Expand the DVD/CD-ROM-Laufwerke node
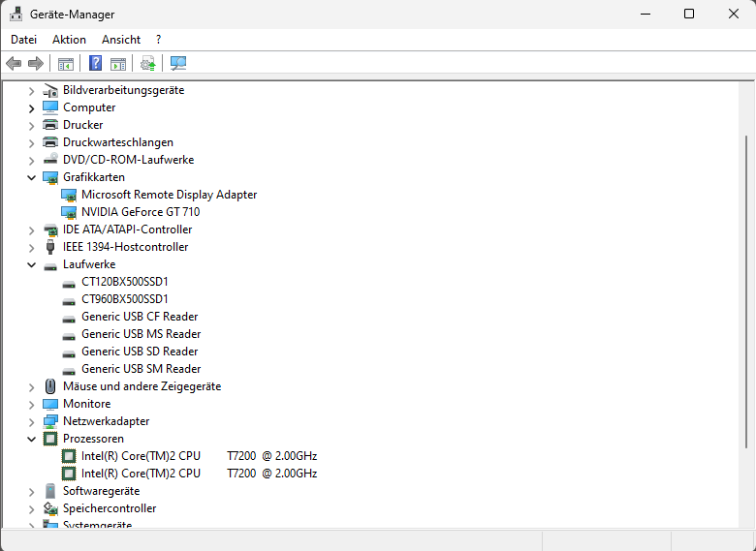 pos(31,161)
